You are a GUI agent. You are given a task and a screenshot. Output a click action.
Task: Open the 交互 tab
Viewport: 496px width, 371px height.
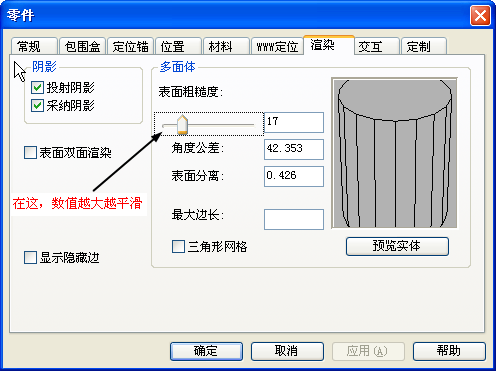(x=377, y=46)
